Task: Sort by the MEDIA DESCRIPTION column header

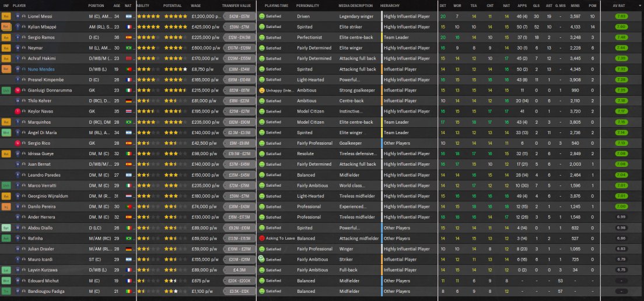Action: coord(356,6)
